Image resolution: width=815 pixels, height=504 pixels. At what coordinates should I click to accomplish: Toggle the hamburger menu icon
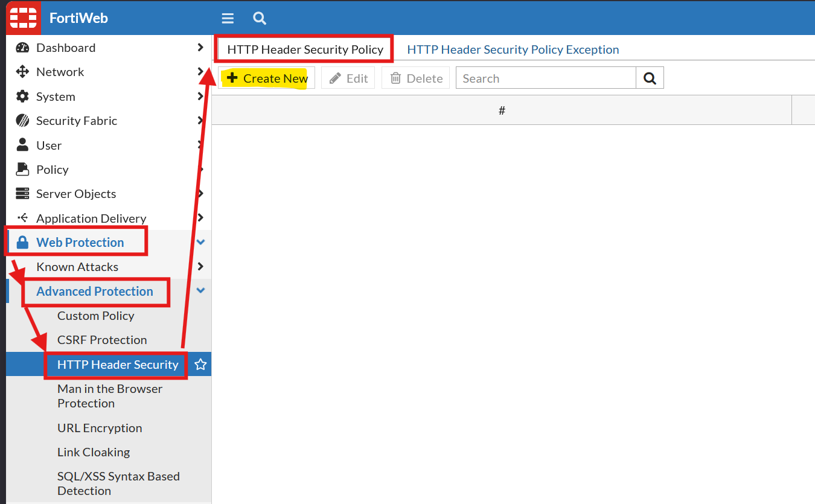[228, 18]
